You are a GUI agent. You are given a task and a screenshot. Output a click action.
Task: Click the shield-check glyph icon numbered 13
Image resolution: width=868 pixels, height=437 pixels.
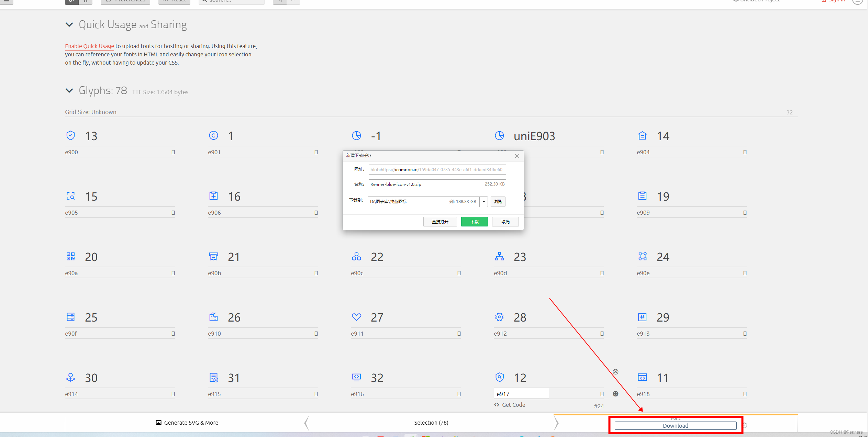pyautogui.click(x=70, y=135)
